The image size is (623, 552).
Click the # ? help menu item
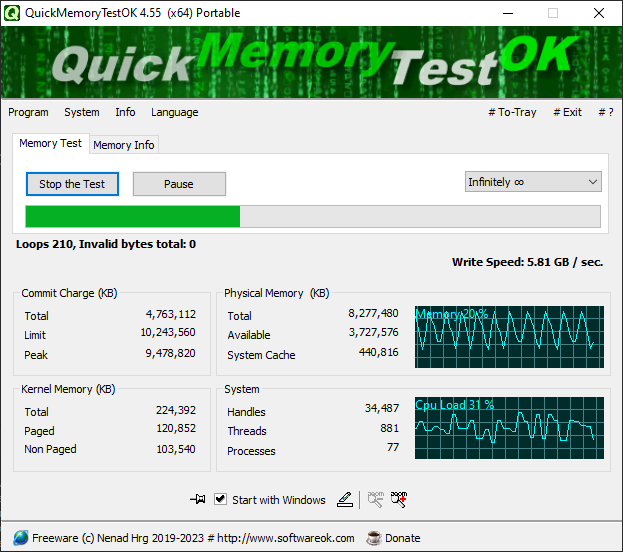click(606, 112)
